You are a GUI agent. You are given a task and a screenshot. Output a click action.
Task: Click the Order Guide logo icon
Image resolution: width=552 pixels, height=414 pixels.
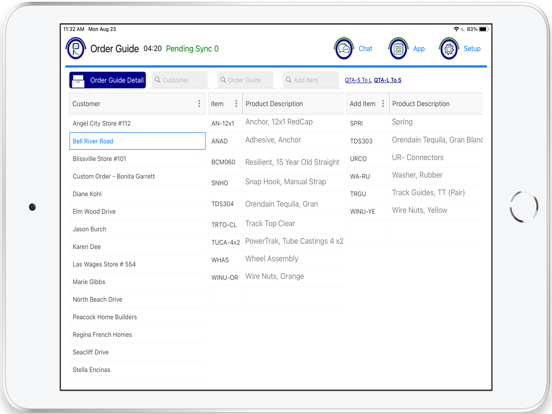[x=76, y=48]
